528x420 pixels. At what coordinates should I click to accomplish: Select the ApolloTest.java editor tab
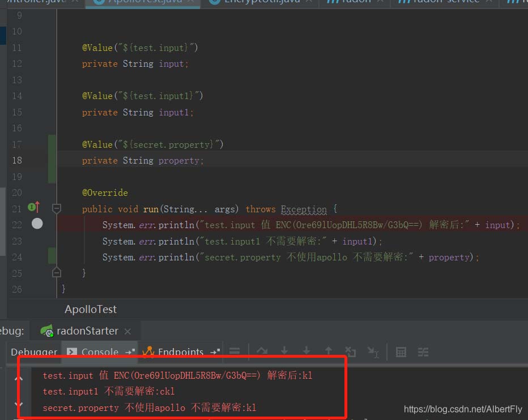click(143, 2)
